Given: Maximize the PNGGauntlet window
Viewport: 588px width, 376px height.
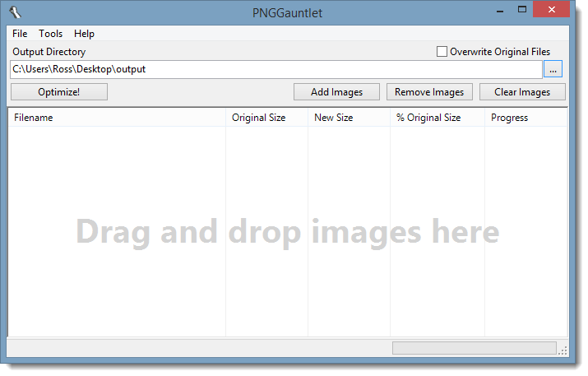Looking at the screenshot, I should tap(522, 10).
